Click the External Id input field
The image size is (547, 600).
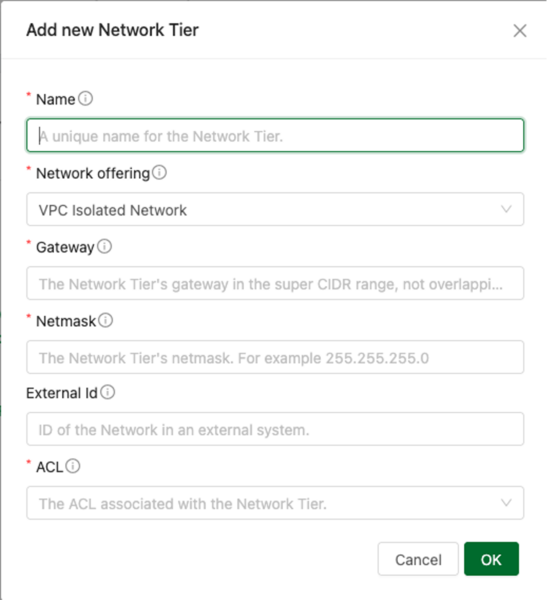tap(275, 429)
